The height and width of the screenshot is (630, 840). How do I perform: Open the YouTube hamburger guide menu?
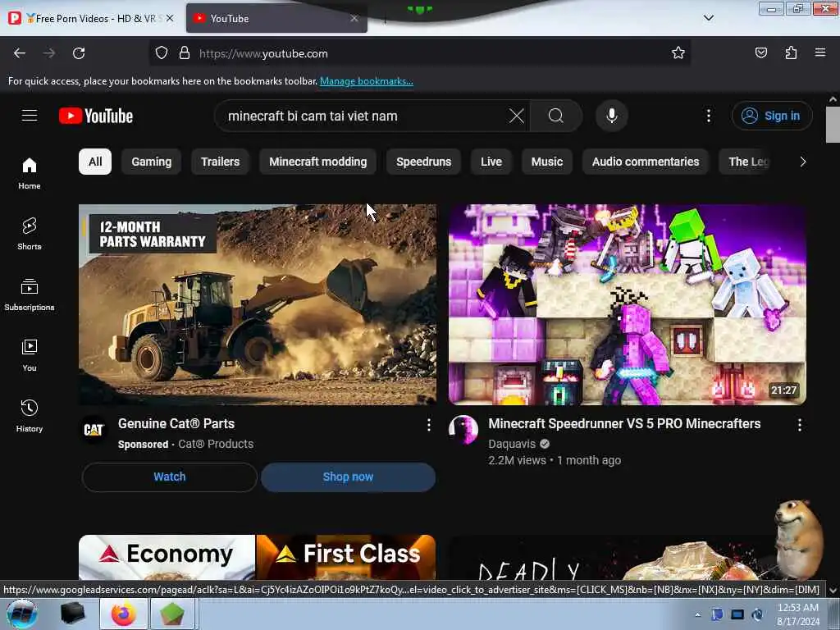(30, 116)
